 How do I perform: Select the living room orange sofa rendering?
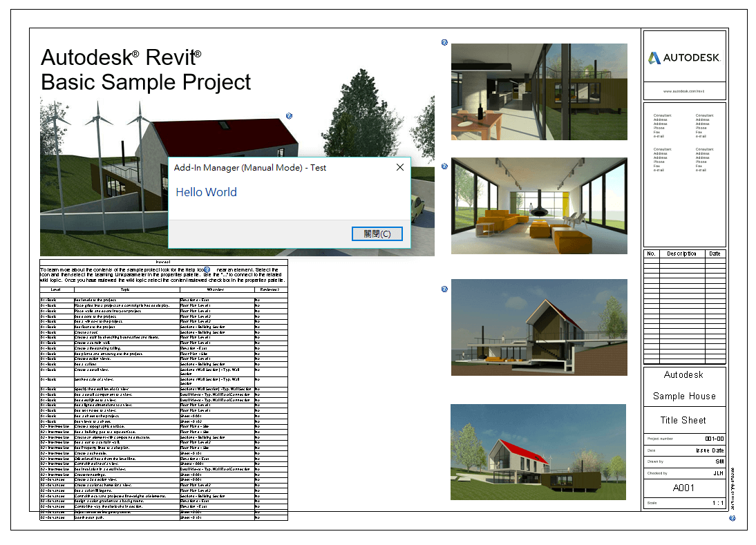pos(539,206)
